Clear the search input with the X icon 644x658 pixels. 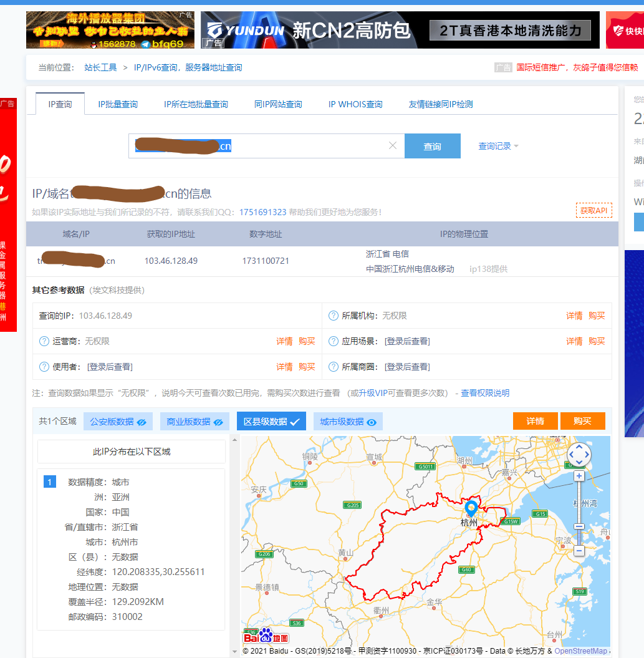tap(393, 145)
